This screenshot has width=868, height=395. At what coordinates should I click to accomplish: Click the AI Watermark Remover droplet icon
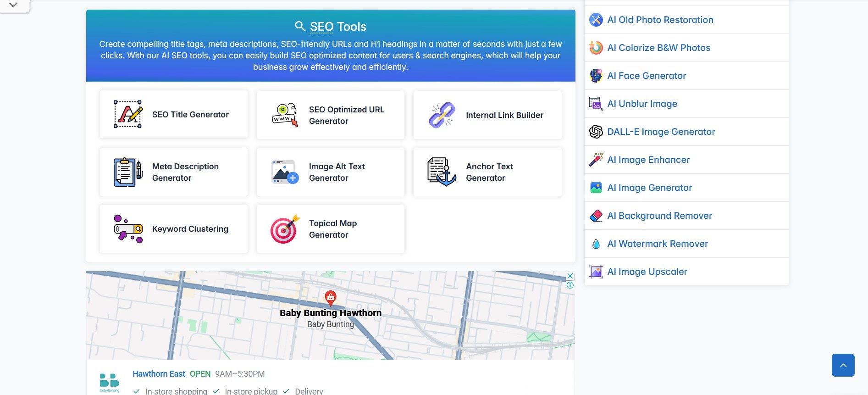click(596, 244)
